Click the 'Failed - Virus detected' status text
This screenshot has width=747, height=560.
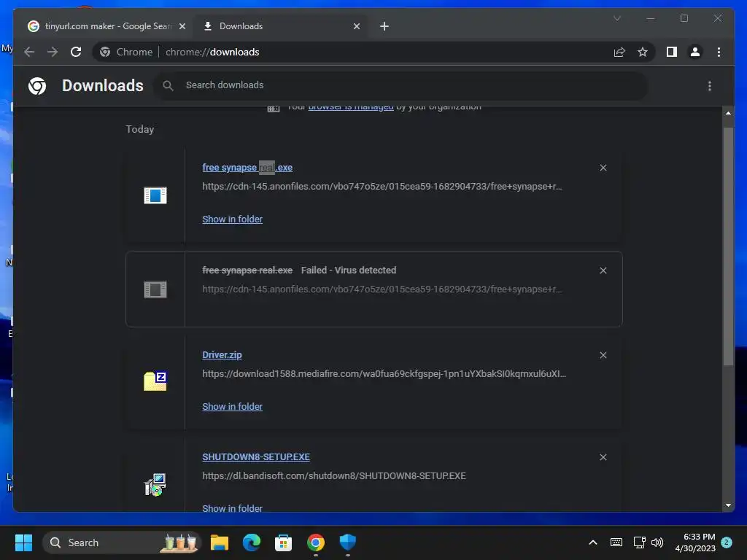tap(349, 270)
